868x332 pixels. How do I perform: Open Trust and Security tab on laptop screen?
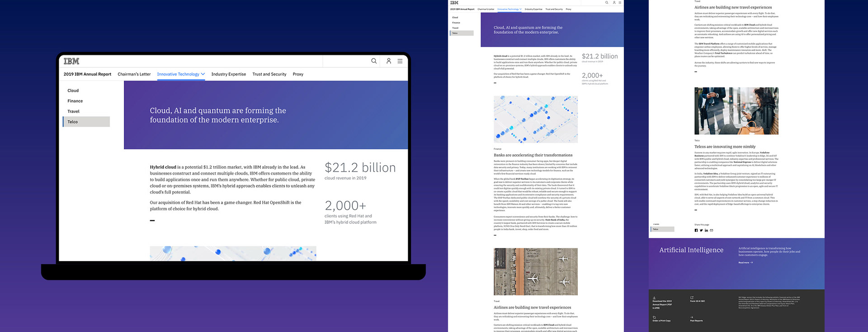coord(269,74)
